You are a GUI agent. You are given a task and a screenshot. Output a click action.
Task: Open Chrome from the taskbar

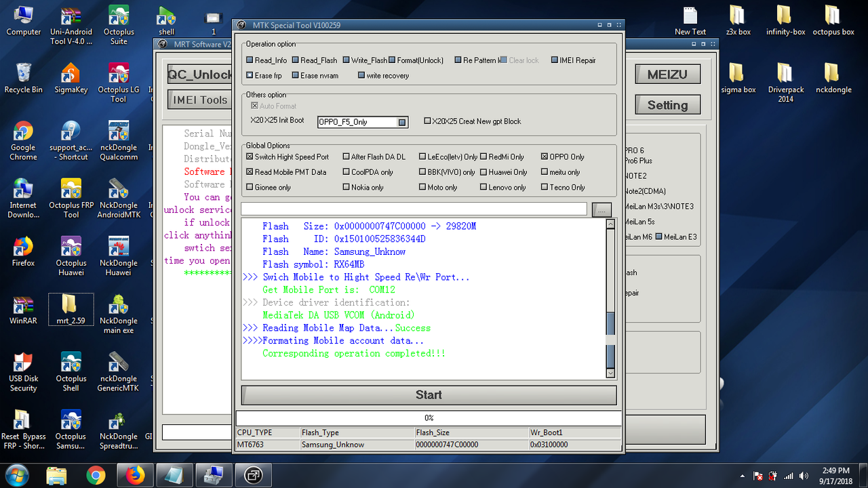[96, 475]
